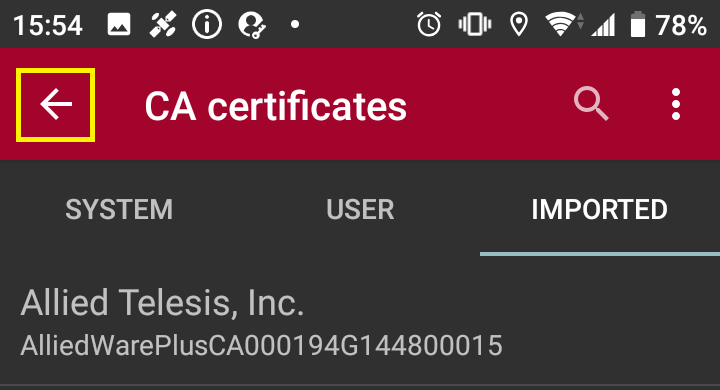Screen dimensions: 720x390
Task: Select the IMPORTED tab
Action: pyautogui.click(x=600, y=209)
